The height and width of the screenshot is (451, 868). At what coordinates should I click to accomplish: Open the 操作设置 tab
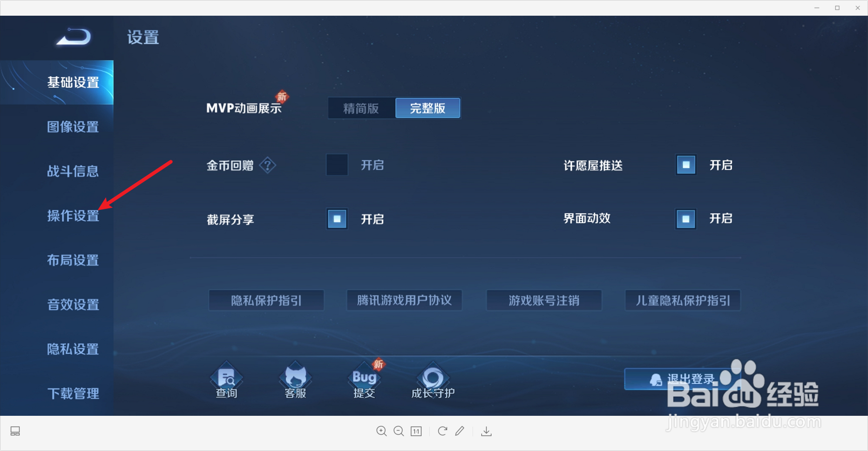tap(72, 216)
